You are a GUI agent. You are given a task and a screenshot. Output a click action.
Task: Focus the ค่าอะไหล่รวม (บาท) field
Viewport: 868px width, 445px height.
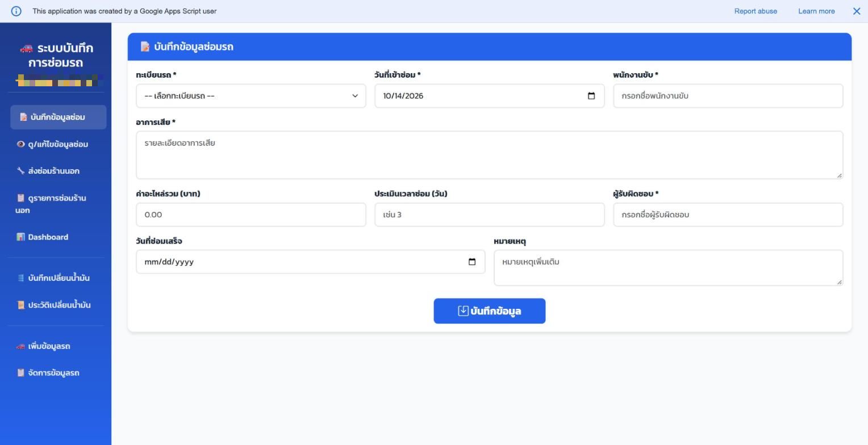pyautogui.click(x=251, y=215)
